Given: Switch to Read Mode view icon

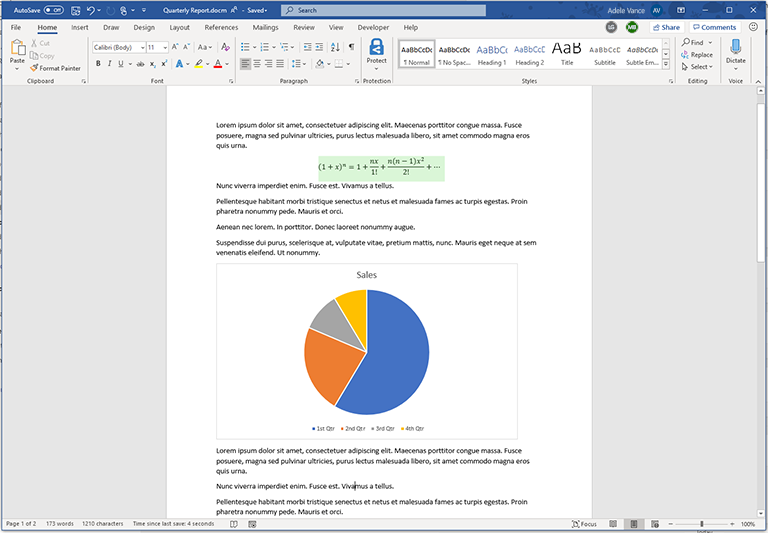Looking at the screenshot, I should pyautogui.click(x=613, y=524).
